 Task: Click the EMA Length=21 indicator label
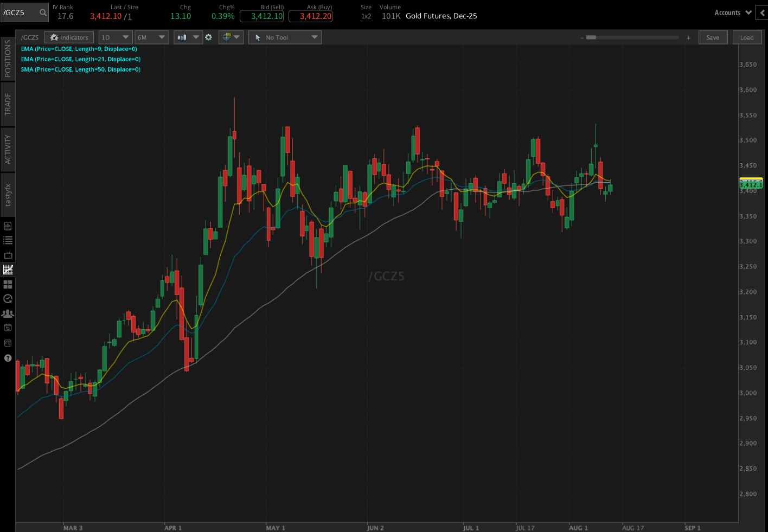pos(80,59)
